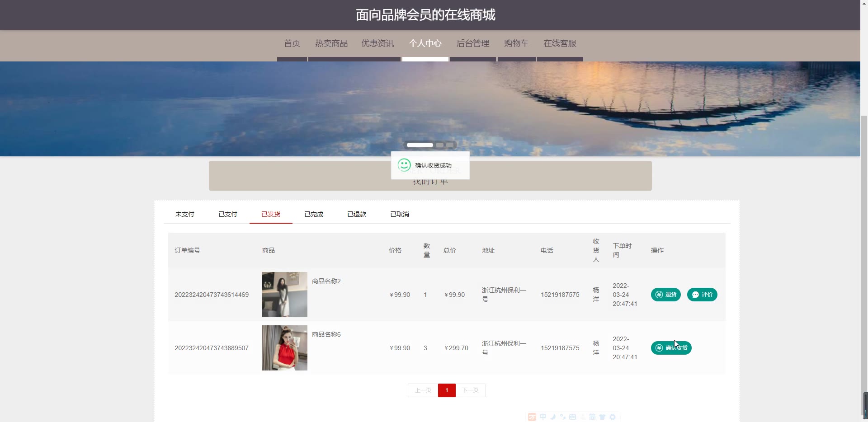
Task: Click quantity 3 in the 商品名称6 row
Action: (425, 348)
